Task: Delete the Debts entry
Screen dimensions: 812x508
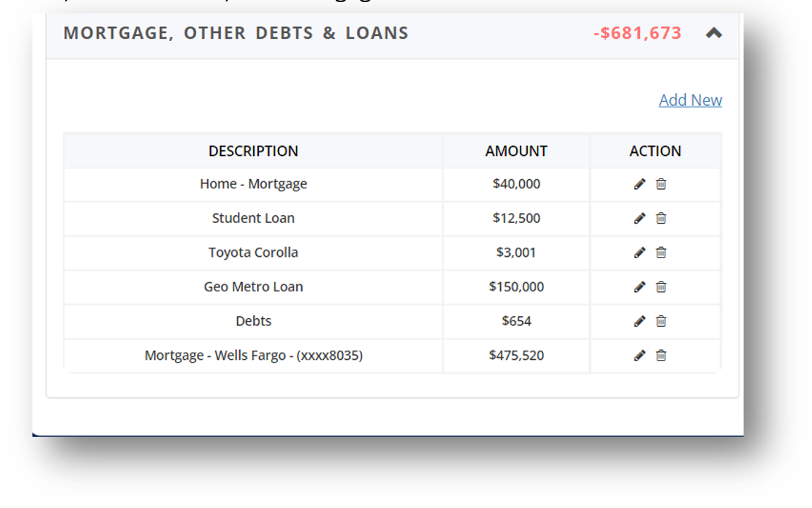Action: [661, 321]
